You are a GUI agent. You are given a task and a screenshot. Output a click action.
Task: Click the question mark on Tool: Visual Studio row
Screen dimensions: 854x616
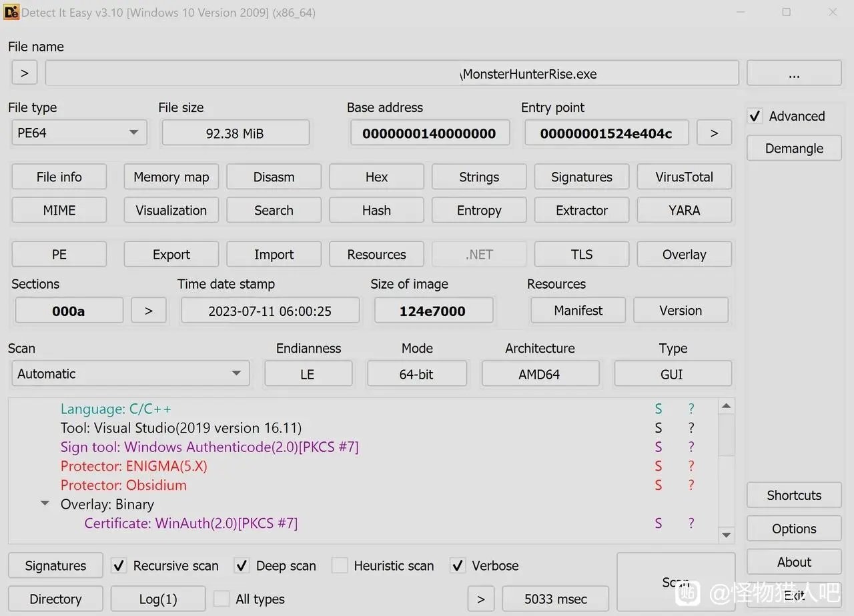click(691, 428)
